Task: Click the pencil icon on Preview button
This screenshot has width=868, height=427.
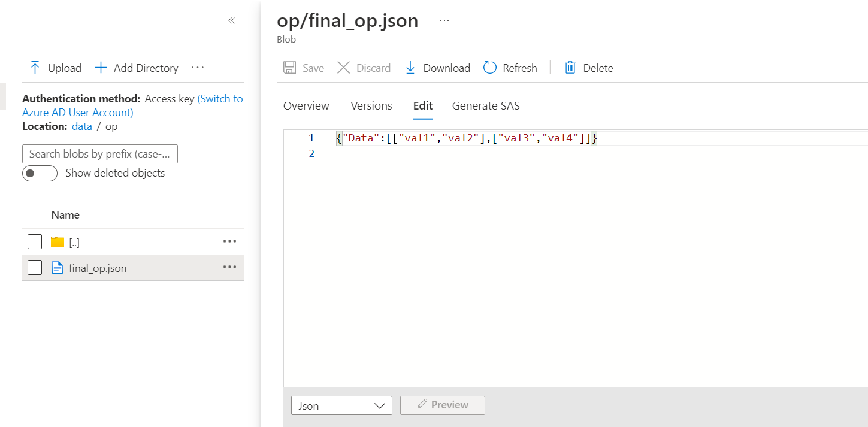Action: 422,405
